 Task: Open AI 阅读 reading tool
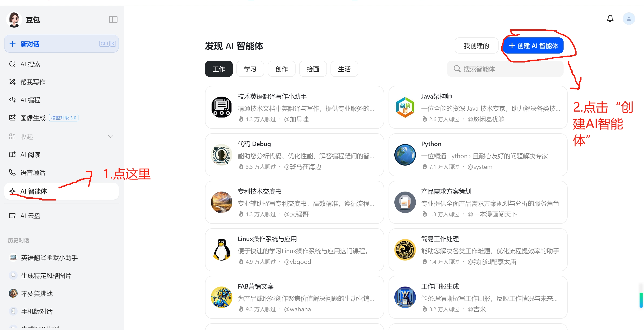click(30, 155)
